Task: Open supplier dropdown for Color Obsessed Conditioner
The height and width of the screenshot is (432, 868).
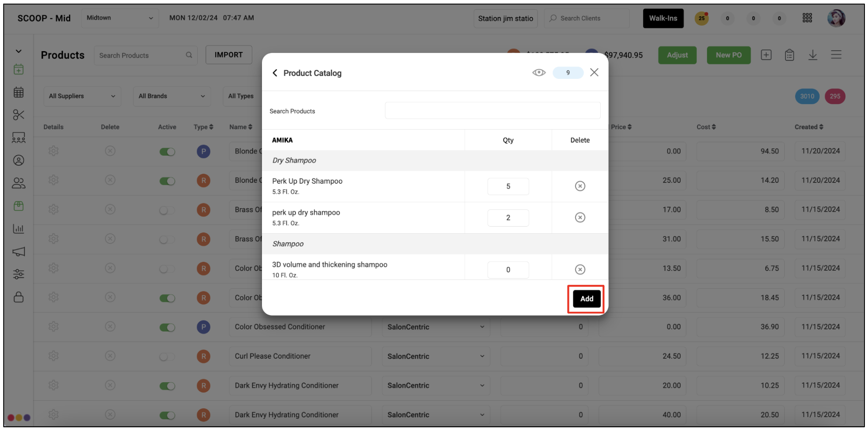Action: pos(436,327)
